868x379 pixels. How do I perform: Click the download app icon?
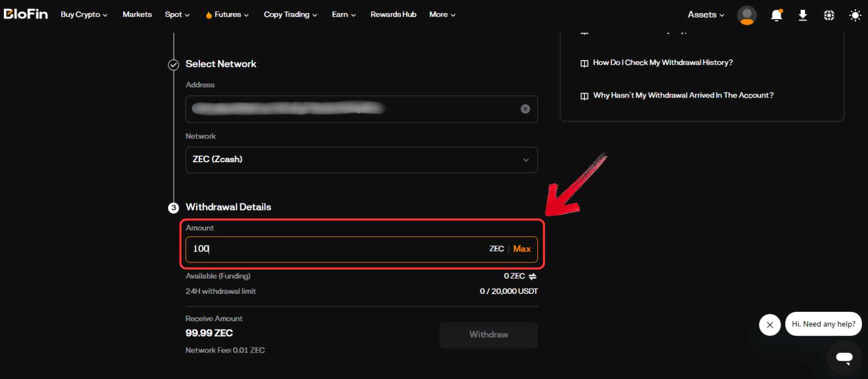click(802, 15)
